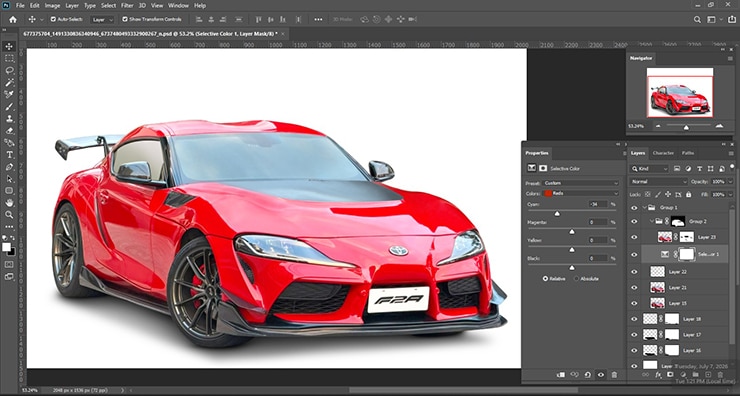Open the Window menu
This screenshot has height=396, width=740.
point(178,6)
